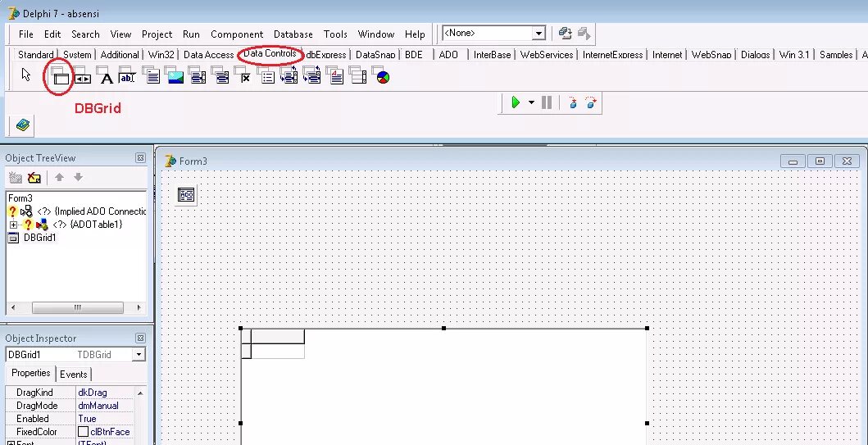Select Implied ADO Connection tree node

point(91,211)
